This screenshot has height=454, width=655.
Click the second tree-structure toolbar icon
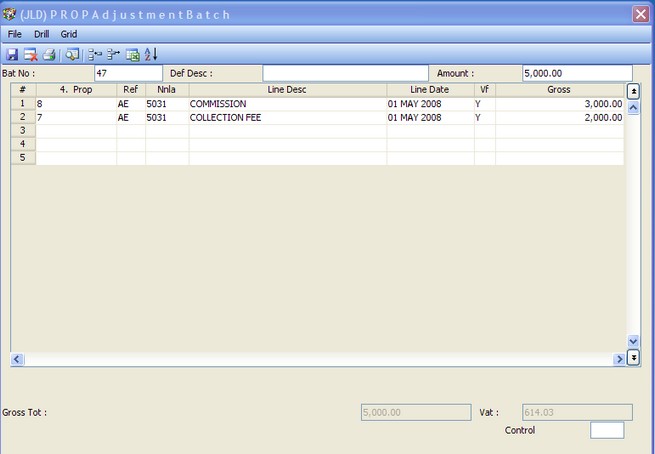point(113,54)
